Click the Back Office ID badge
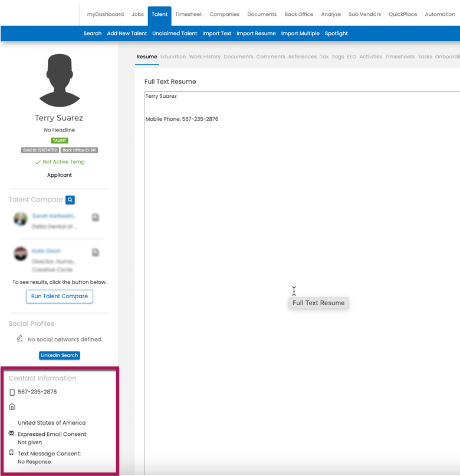Screen dimensions: 460x476 [79, 150]
